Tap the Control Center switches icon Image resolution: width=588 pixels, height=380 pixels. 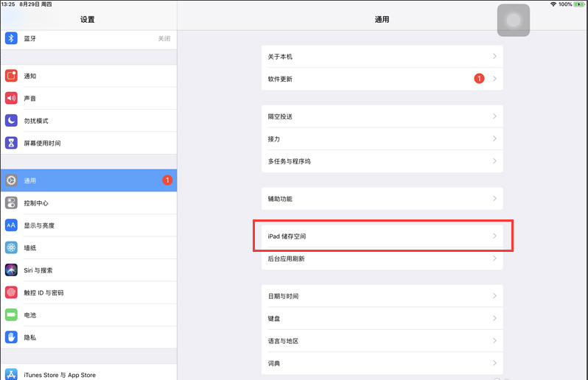click(11, 203)
